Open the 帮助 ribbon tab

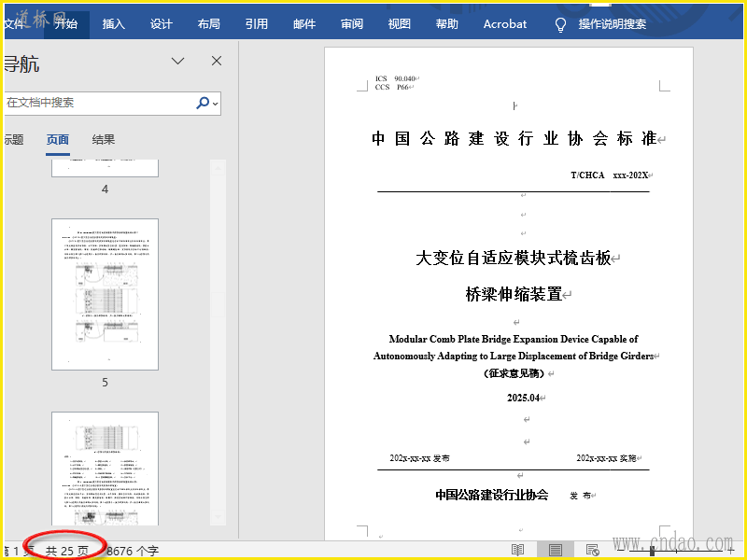pos(447,24)
